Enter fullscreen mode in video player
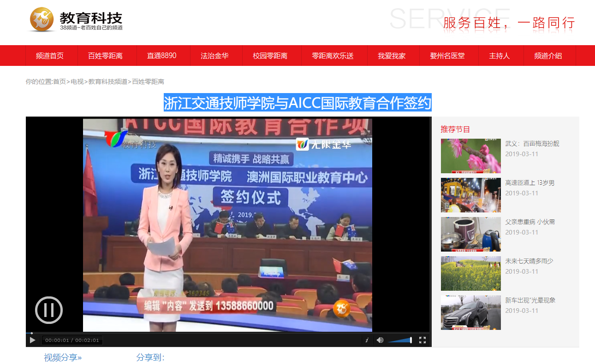Viewport: 595px width, 364px height. click(x=422, y=340)
